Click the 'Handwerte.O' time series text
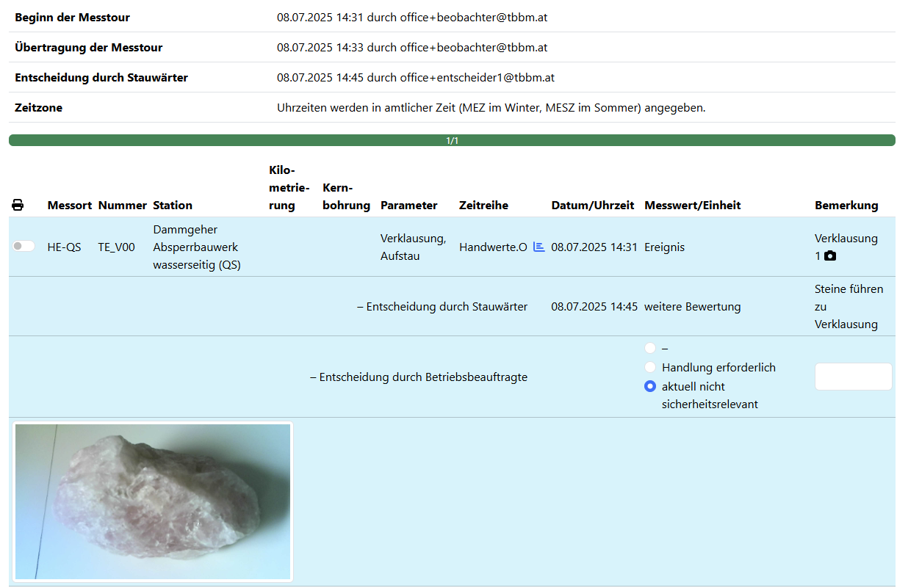Viewport: 897px width, 588px height. 493,247
